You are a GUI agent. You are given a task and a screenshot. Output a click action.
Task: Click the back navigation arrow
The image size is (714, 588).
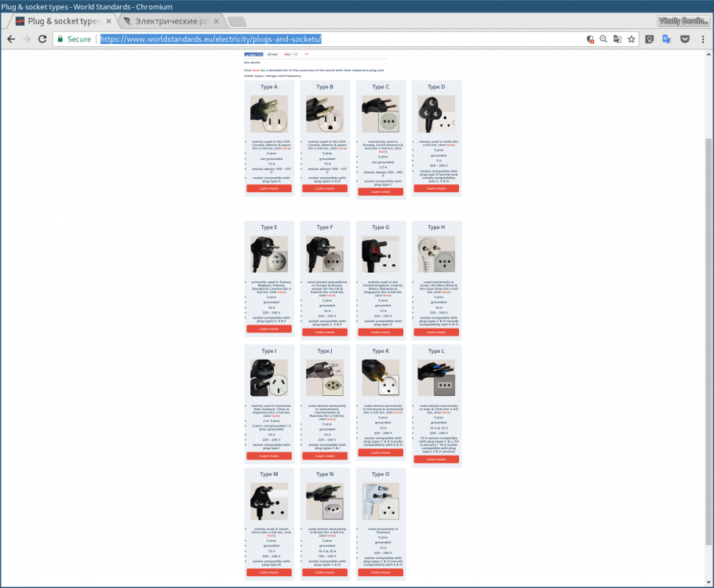pos(12,38)
